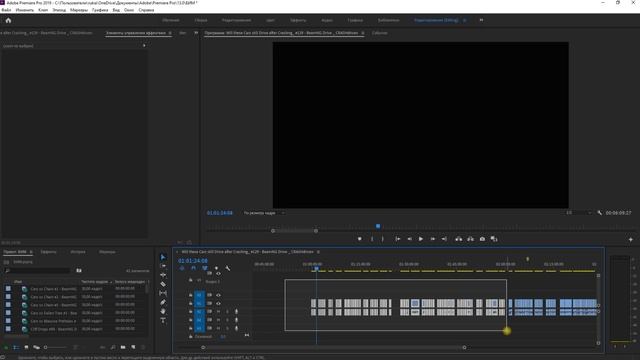This screenshot has height=360, width=640.
Task: Open Эффекты tab in Project panel
Action: click(x=49, y=252)
